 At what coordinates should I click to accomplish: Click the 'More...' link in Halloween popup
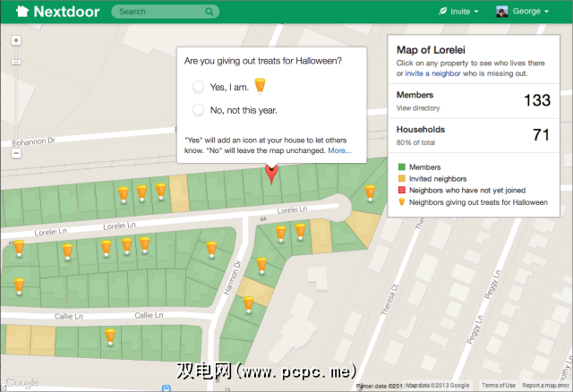pyautogui.click(x=339, y=150)
